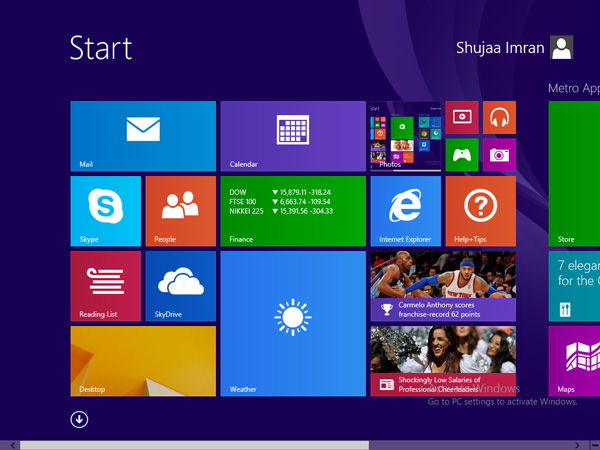This screenshot has height=450, width=600.
Task: Launch Skype tile
Action: click(106, 211)
